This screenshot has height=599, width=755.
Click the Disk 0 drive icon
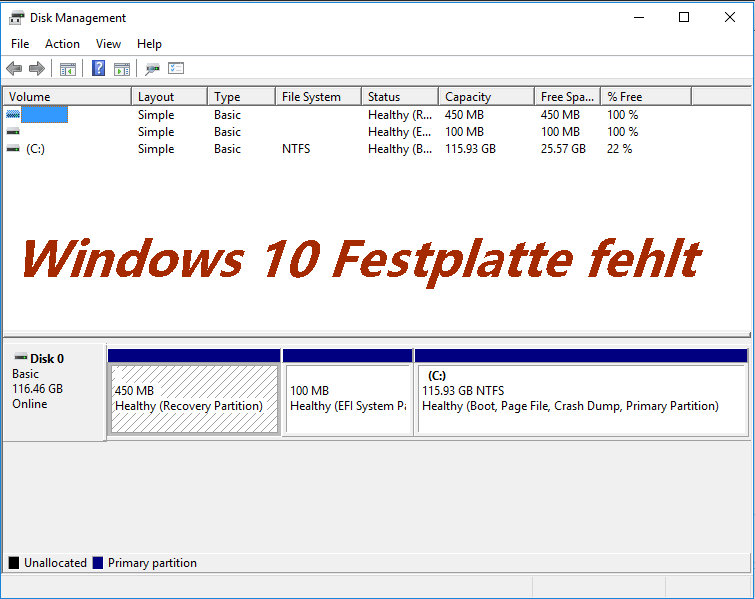pos(21,357)
